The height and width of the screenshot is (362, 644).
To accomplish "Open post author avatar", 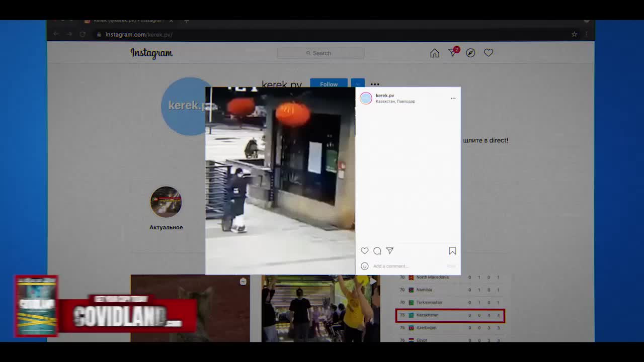I will tap(366, 98).
